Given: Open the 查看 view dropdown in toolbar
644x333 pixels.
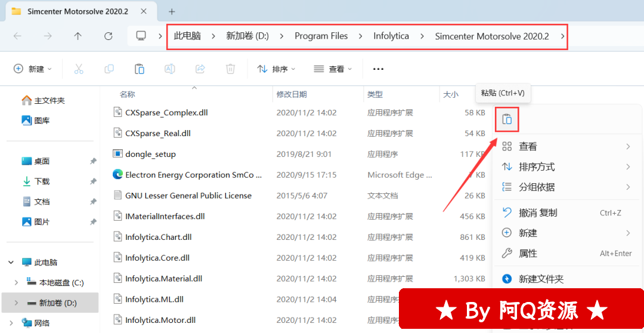Looking at the screenshot, I should pyautogui.click(x=333, y=69).
